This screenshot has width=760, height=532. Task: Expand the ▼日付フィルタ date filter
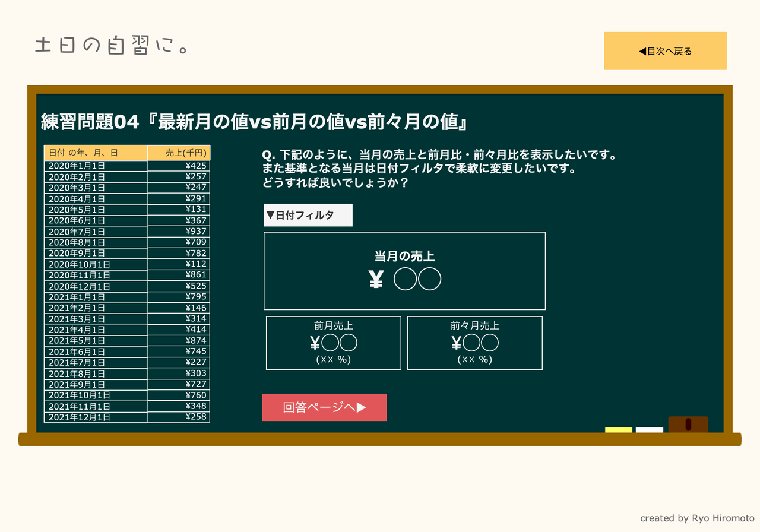(x=308, y=215)
